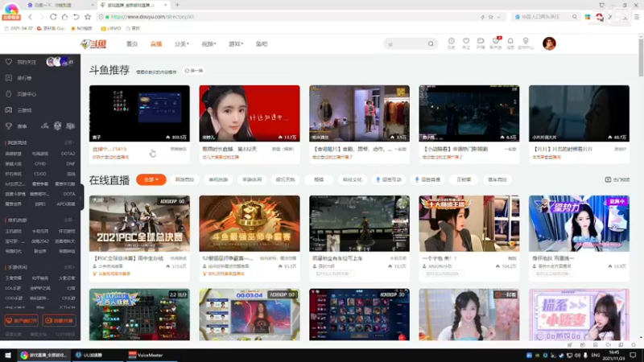Open the user avatar profile menu
Image resolution: width=644 pixels, height=362 pixels.
(549, 43)
